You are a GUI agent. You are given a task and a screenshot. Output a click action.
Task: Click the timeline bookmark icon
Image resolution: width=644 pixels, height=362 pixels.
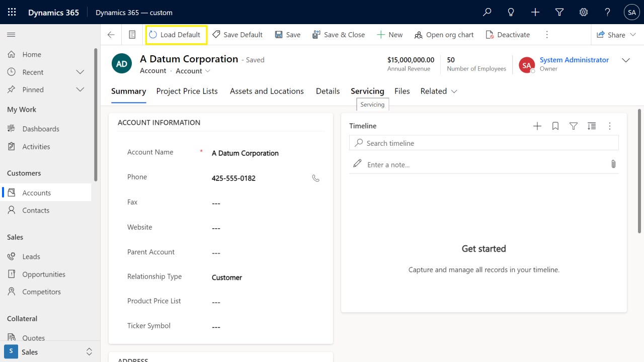coord(555,126)
